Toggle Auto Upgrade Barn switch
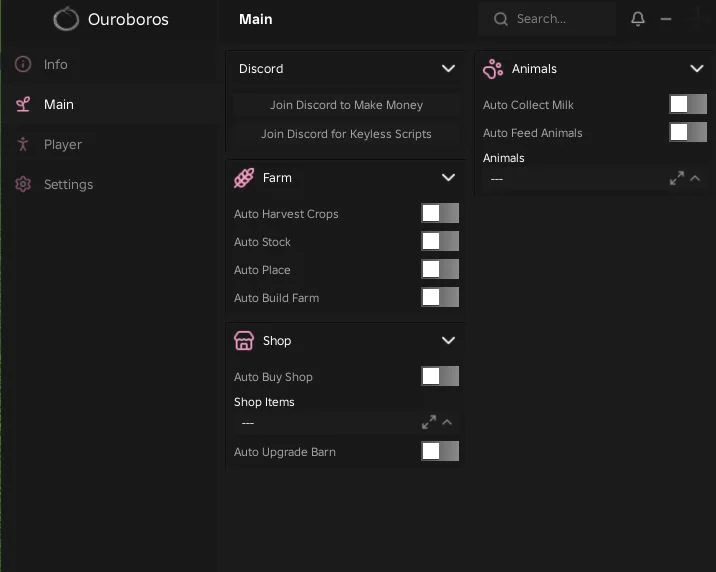The height and width of the screenshot is (572, 716). 440,451
